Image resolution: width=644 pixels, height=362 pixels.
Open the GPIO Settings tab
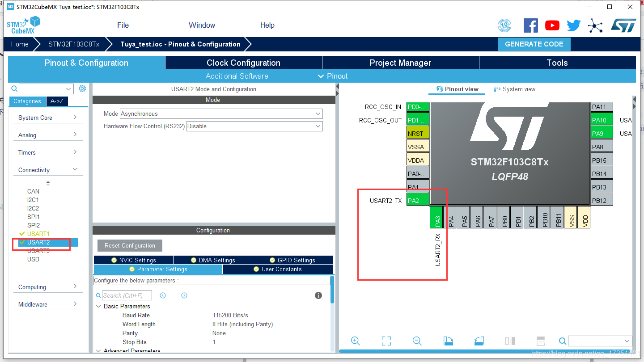[292, 260]
